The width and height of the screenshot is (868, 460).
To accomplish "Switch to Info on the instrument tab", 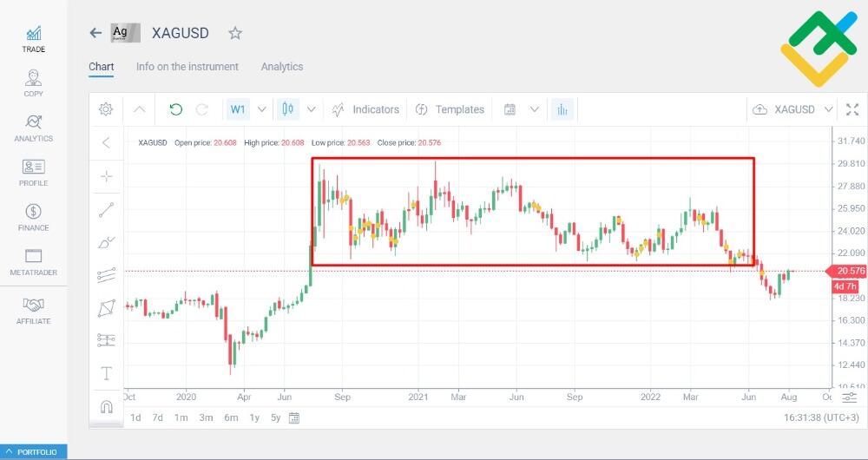I will coord(187,67).
